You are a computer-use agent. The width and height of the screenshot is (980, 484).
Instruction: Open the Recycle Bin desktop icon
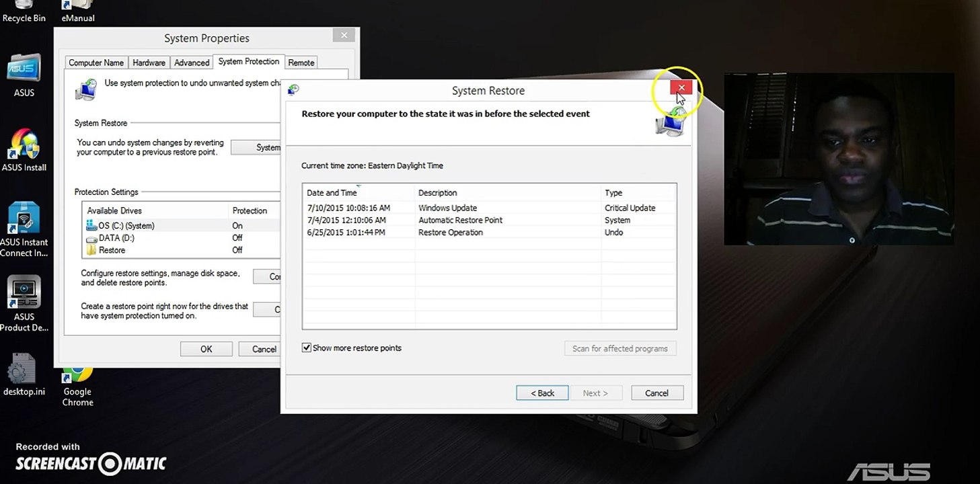24,11
